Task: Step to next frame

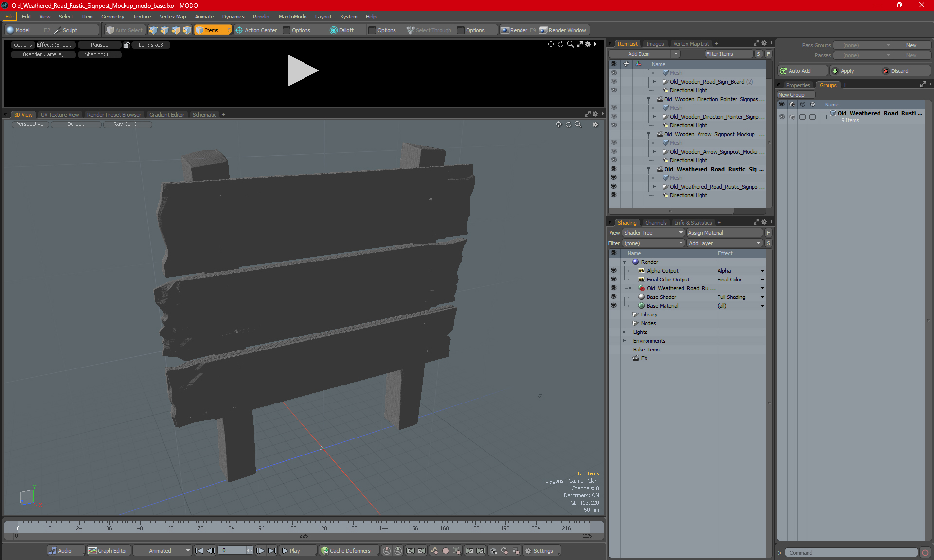Action: [260, 551]
